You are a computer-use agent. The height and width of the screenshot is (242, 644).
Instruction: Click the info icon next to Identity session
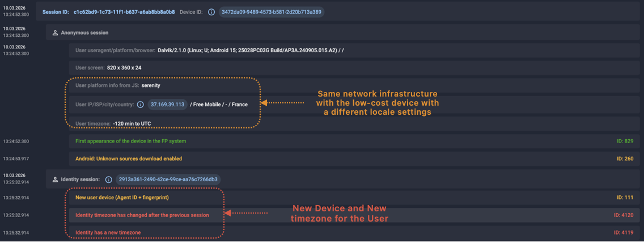[108, 180]
